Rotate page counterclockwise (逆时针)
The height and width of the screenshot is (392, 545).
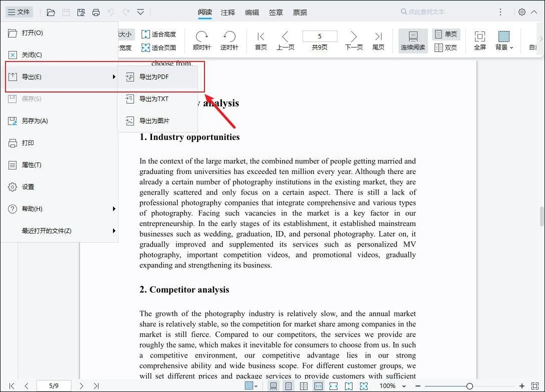pos(229,40)
